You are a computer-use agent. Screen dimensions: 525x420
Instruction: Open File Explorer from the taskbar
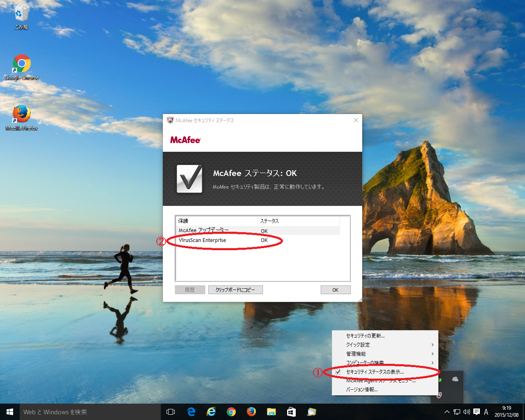[271, 412]
